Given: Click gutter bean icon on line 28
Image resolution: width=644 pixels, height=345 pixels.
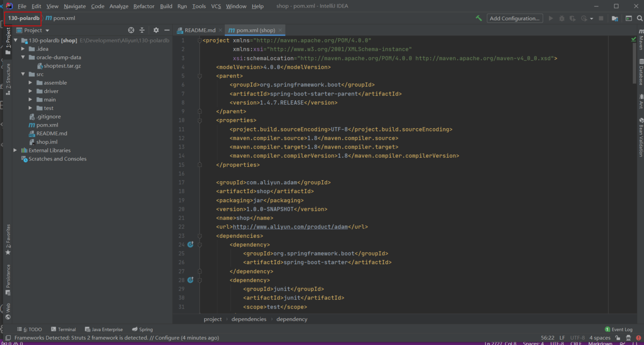Looking at the screenshot, I should click(190, 280).
